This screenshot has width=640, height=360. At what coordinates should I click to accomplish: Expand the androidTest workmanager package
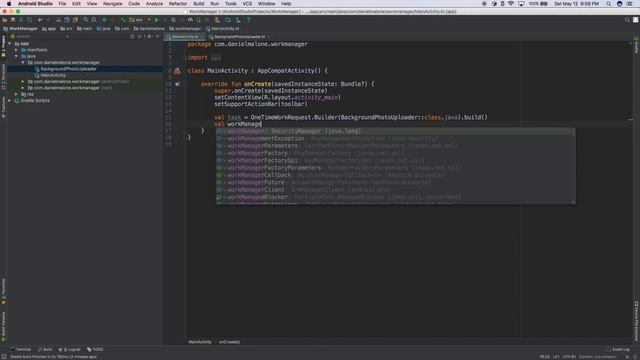[23, 81]
